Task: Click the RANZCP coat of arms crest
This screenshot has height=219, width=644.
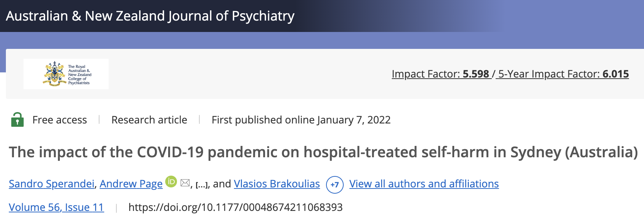Action: pos(55,74)
